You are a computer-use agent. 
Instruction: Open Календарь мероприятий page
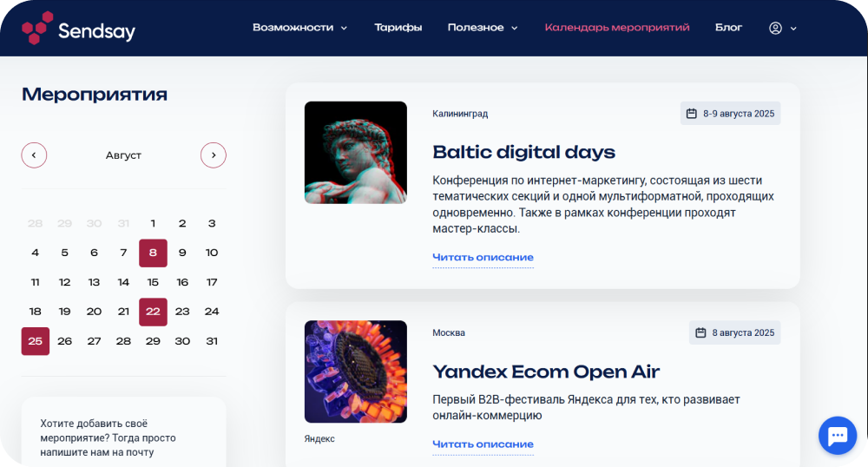coord(617,27)
